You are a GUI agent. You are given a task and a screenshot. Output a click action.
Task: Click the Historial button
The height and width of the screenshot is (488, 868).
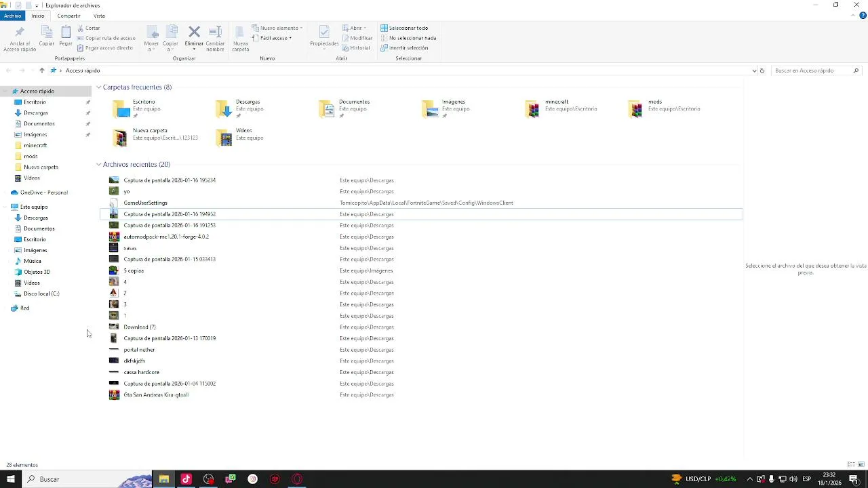pos(356,48)
